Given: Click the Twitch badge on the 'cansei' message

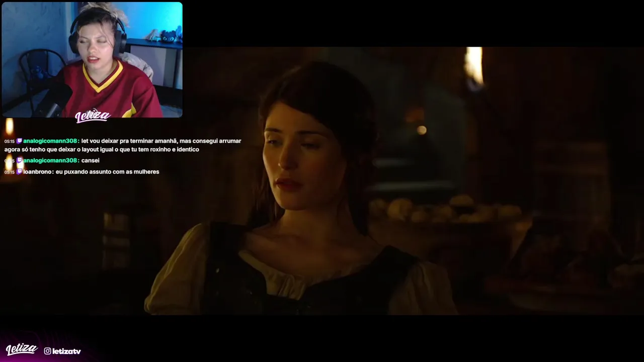Looking at the screenshot, I should [x=20, y=160].
